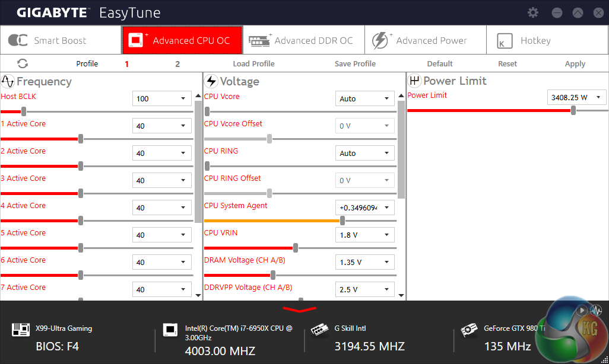609x364 pixels.
Task: Click the CPU VRIN slider handle
Action: 296,248
